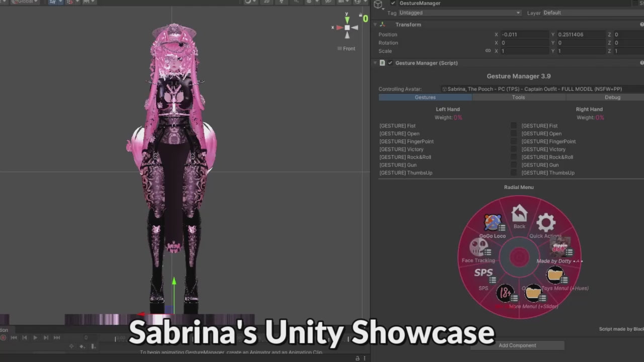The image size is (644, 362).
Task: Click the Position X input field
Action: coord(524,35)
